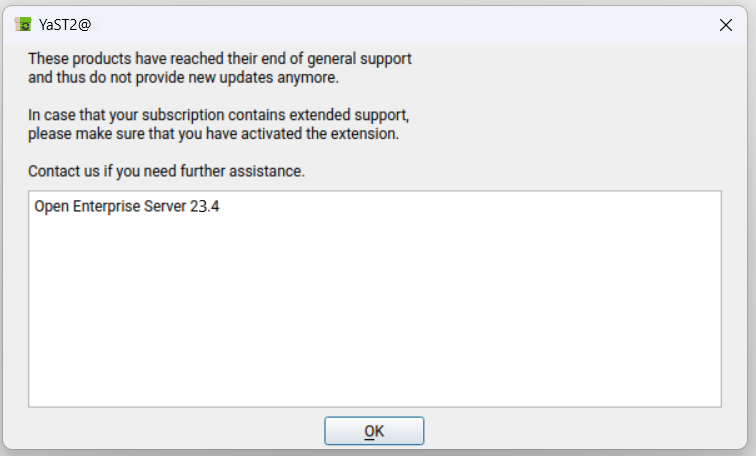Click the line starting with 'please make sure that'
This screenshot has width=756, height=456.
coord(213,132)
